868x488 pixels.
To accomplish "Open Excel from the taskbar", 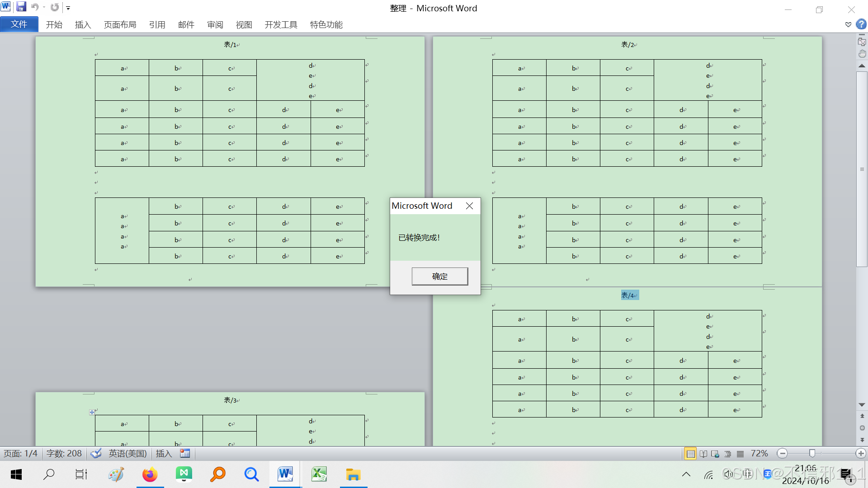I will point(319,474).
